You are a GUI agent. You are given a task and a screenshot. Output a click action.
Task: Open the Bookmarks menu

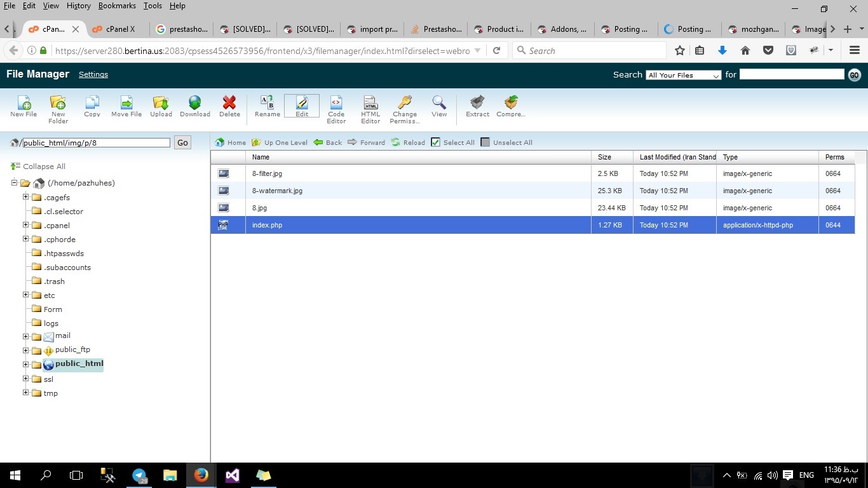[117, 6]
